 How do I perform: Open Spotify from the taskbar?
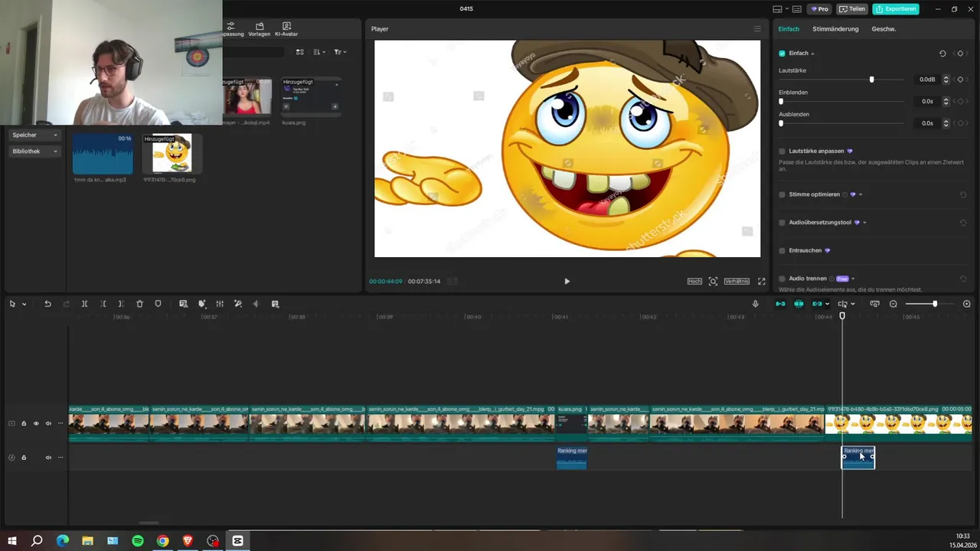coord(138,540)
